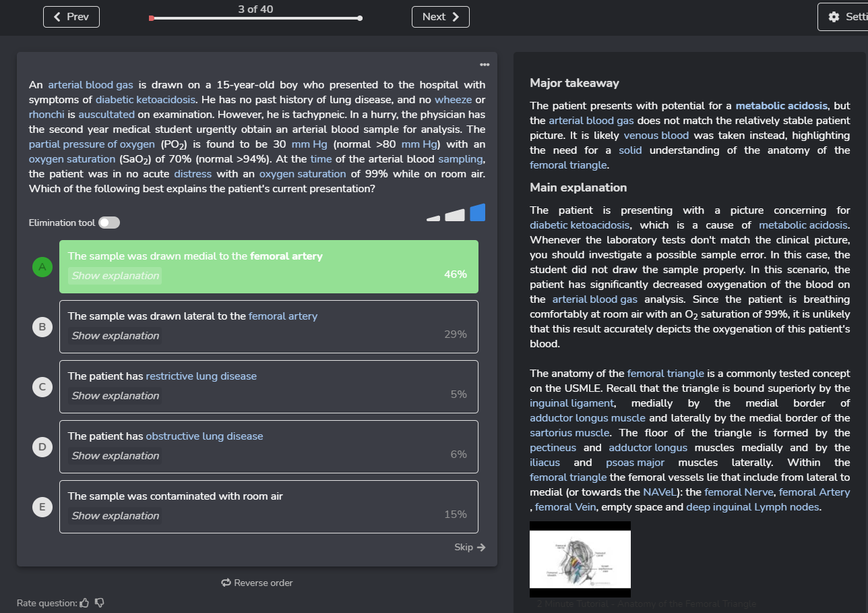868x613 pixels.
Task: Open the diabetic ketoacidosis link in question
Action: pyautogui.click(x=144, y=100)
